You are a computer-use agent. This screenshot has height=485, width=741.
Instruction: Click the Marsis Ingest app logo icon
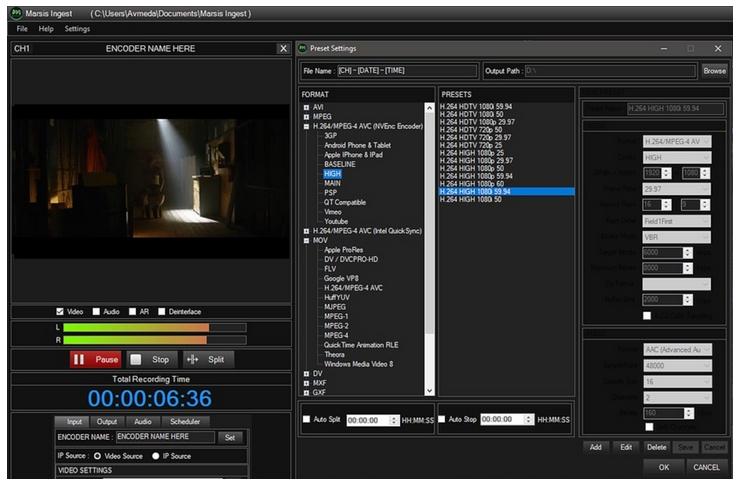16,12
